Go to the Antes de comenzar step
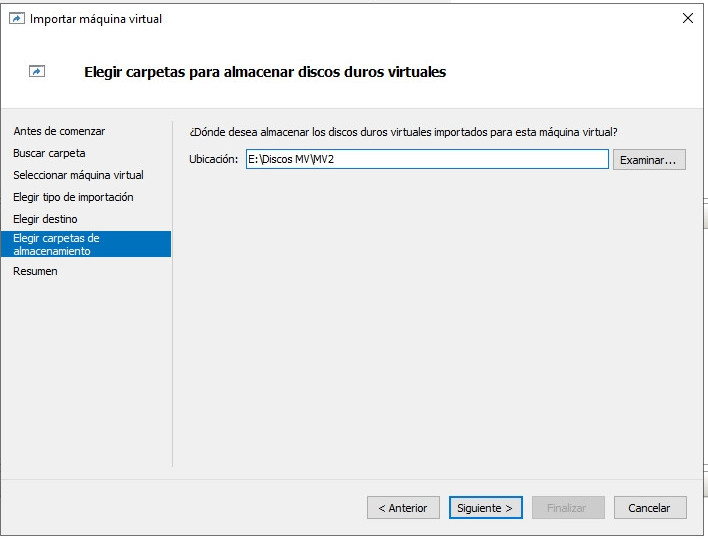The image size is (708, 540). click(x=59, y=131)
